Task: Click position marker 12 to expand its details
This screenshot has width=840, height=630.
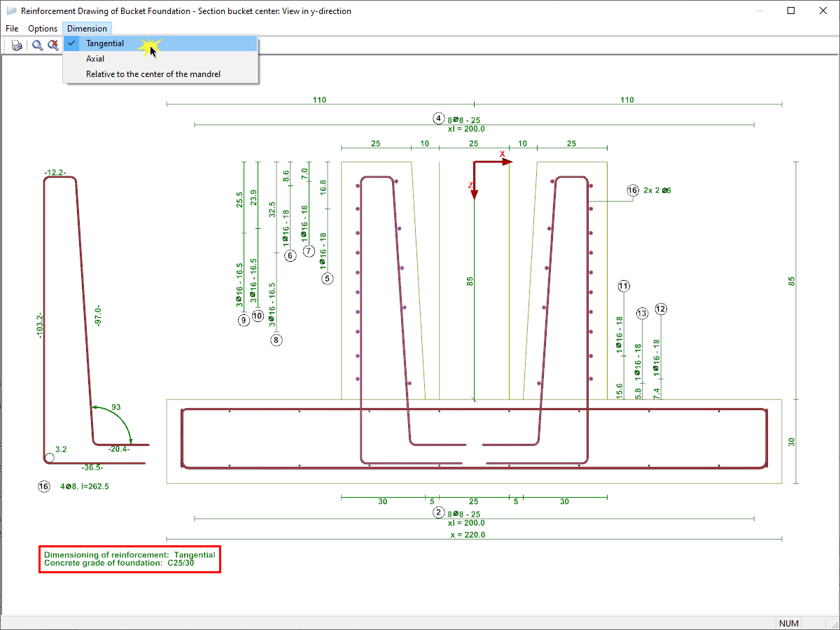Action: click(x=661, y=309)
